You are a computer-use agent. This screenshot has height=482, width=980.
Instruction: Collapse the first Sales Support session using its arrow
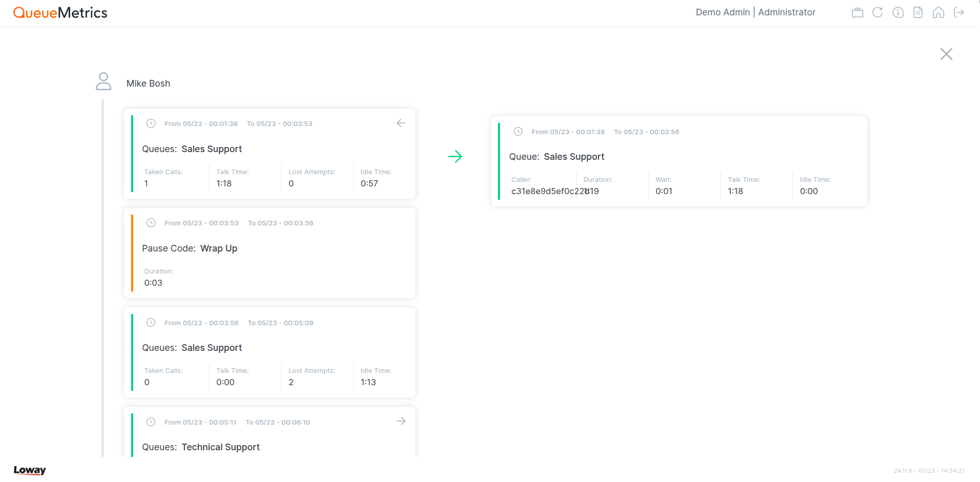pyautogui.click(x=401, y=123)
